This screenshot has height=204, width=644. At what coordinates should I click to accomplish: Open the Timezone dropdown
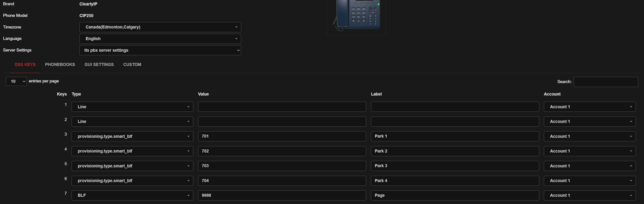click(160, 27)
